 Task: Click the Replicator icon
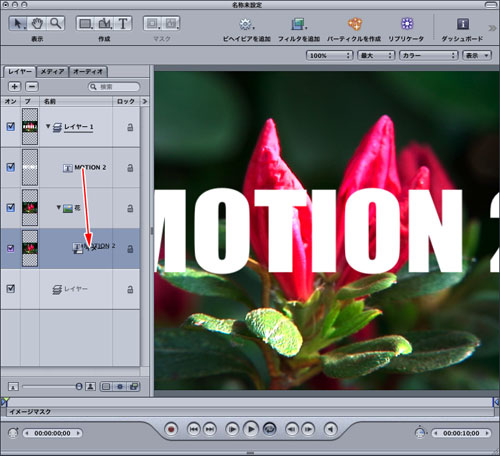(x=407, y=24)
